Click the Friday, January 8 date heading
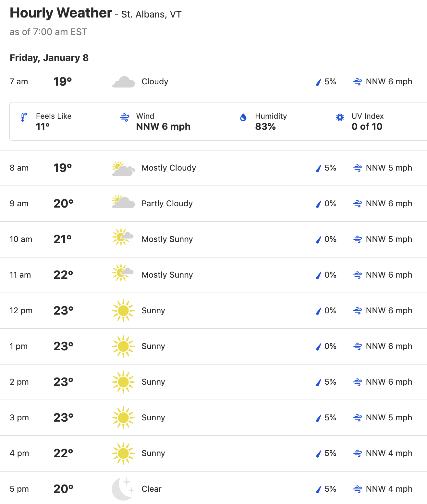Viewport: 427px width, 504px height. click(49, 58)
